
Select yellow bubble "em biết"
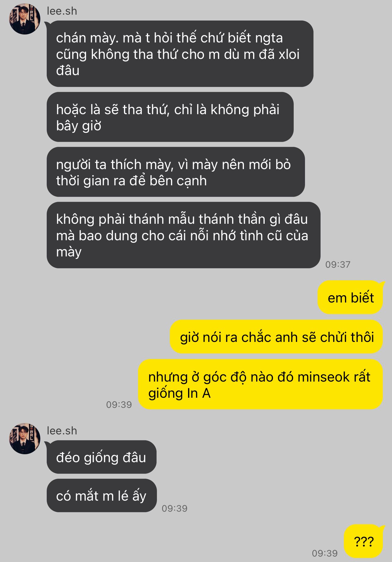pyautogui.click(x=350, y=297)
